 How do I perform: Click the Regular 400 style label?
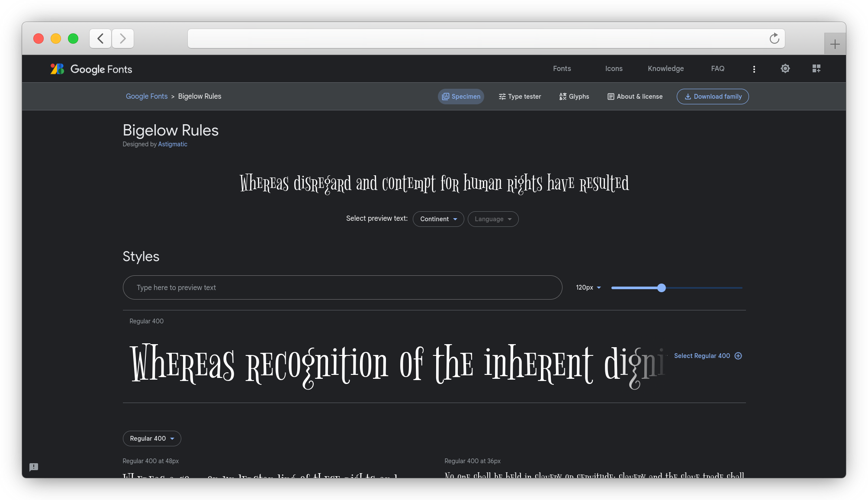point(146,321)
